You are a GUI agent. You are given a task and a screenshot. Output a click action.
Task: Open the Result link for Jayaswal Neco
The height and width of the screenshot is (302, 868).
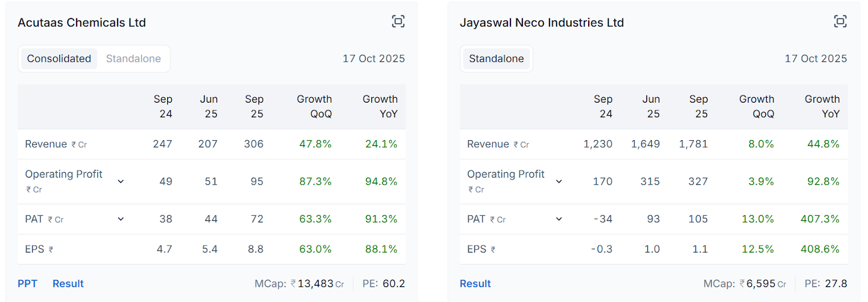475,284
